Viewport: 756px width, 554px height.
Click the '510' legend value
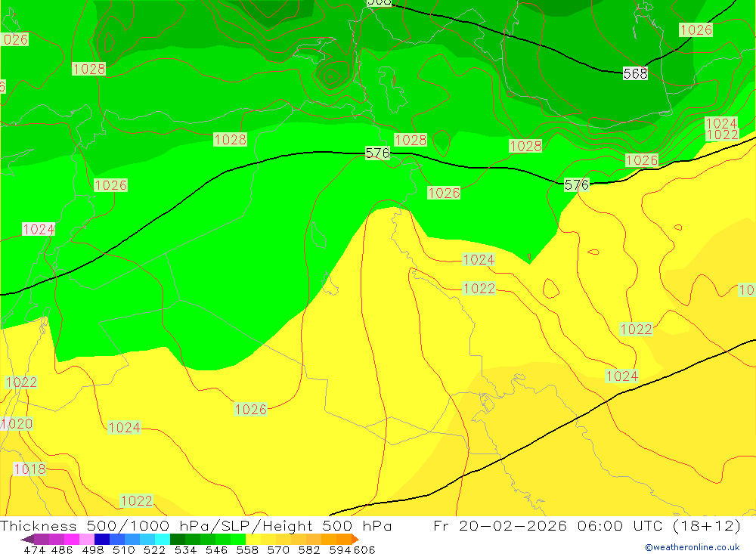pyautogui.click(x=124, y=549)
